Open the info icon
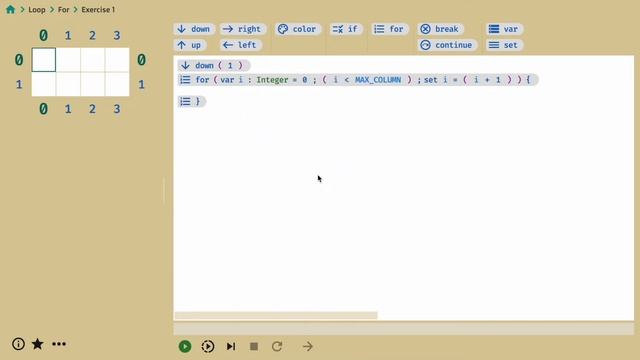 click(x=18, y=344)
